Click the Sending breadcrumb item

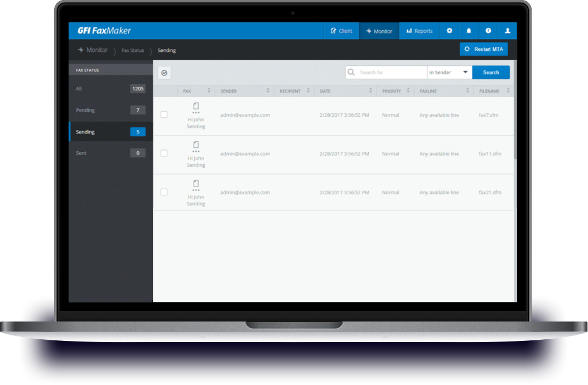166,50
